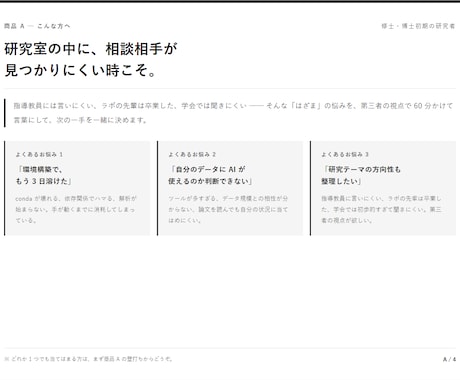This screenshot has width=460, height=380.
Task: Click the card label 'よくあるお悩み 2'
Action: pyautogui.click(x=192, y=154)
